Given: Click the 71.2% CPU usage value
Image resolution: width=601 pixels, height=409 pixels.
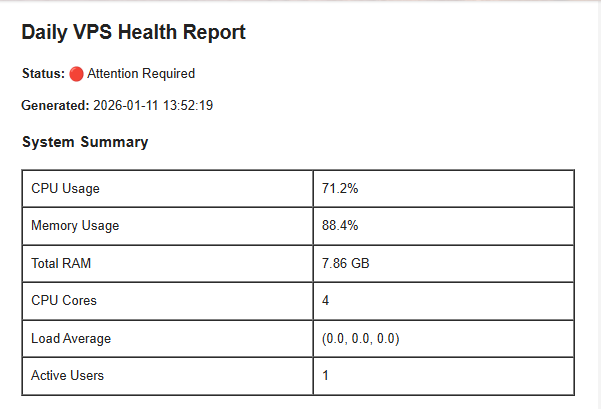Looking at the screenshot, I should point(341,188).
